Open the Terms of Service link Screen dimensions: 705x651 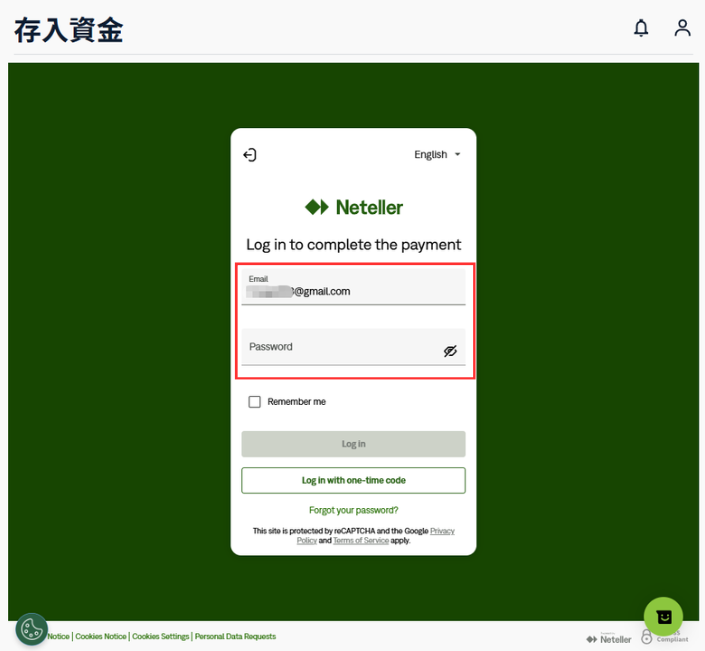(x=361, y=540)
